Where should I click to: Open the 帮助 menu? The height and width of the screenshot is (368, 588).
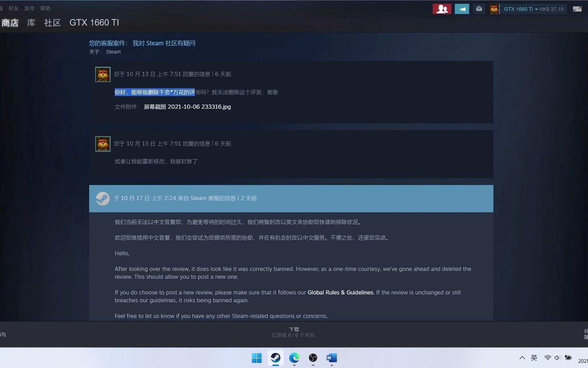pyautogui.click(x=45, y=8)
